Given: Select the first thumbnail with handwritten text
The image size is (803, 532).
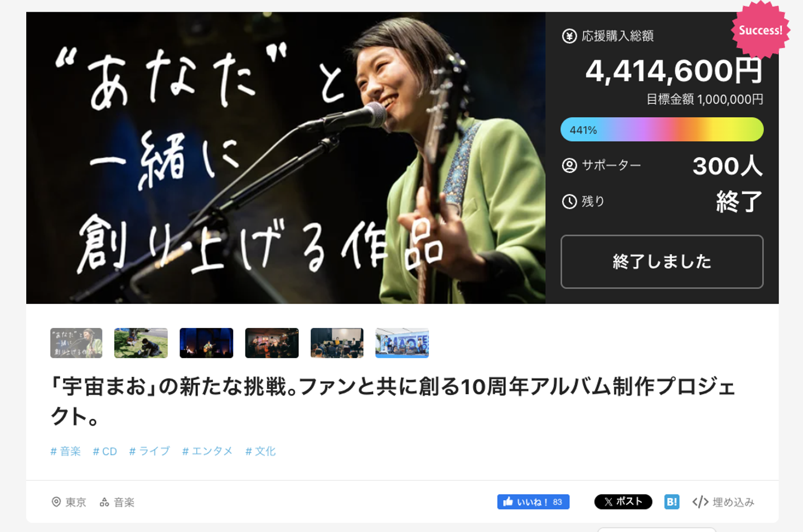Looking at the screenshot, I should (x=76, y=343).
